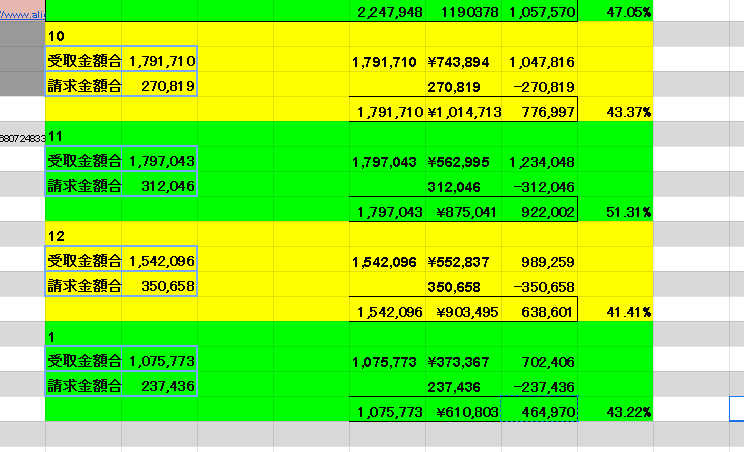Select the month label cell "10"
Screen dimensions: 744x452
coord(83,36)
